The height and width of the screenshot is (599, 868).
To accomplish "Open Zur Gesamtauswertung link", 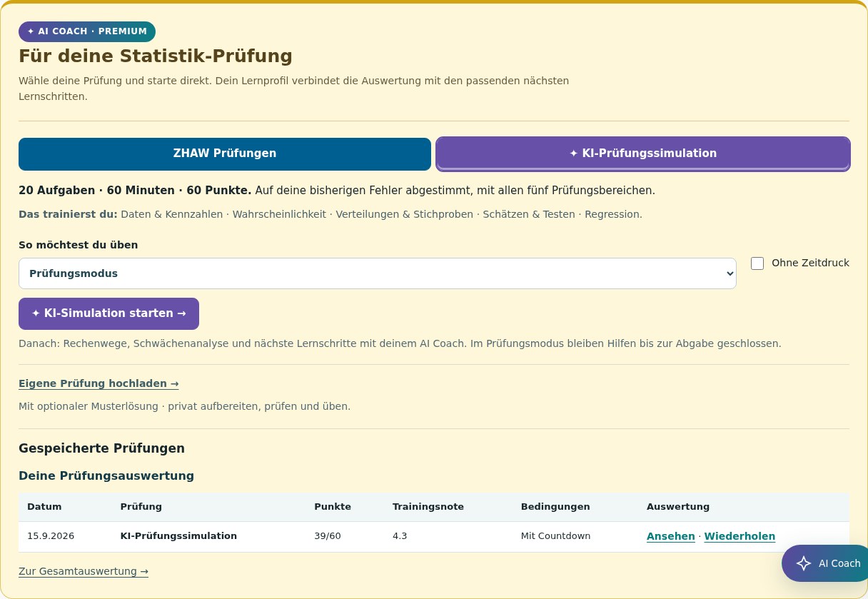I will pyautogui.click(x=84, y=571).
